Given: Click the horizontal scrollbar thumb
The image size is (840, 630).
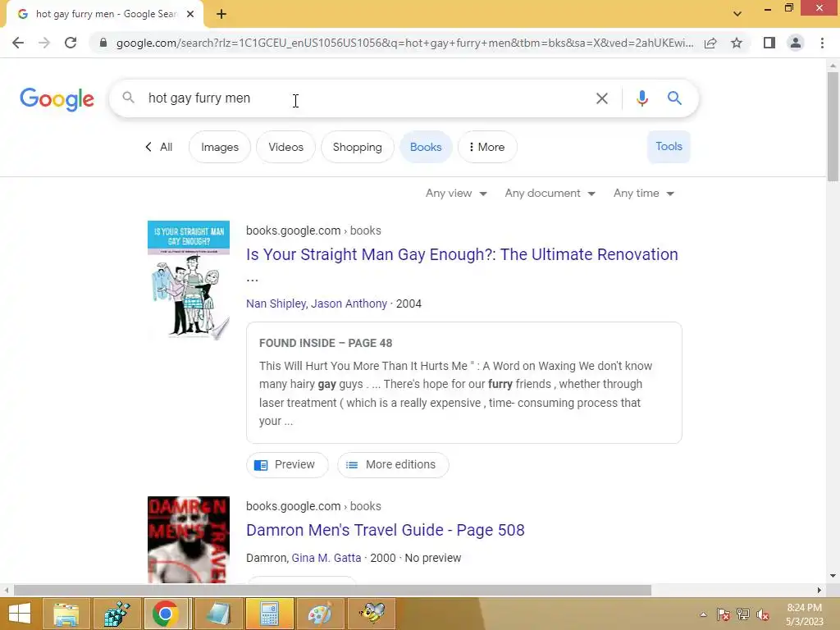Looking at the screenshot, I should coord(332,591).
